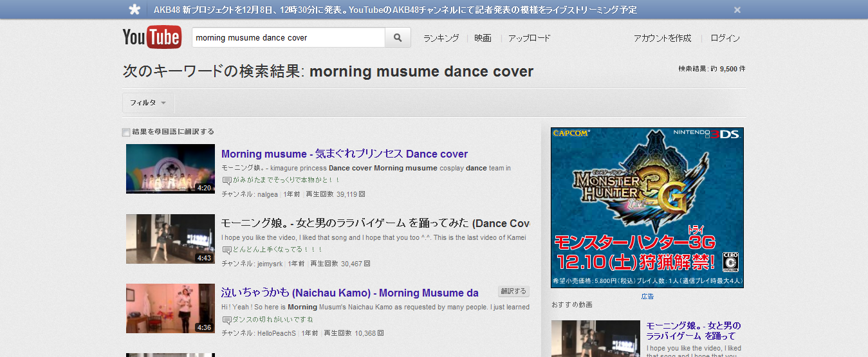The height and width of the screenshot is (357, 868).
Task: Open モーニング娘。- 女と男のララバイゲーム result title
Action: click(375, 223)
